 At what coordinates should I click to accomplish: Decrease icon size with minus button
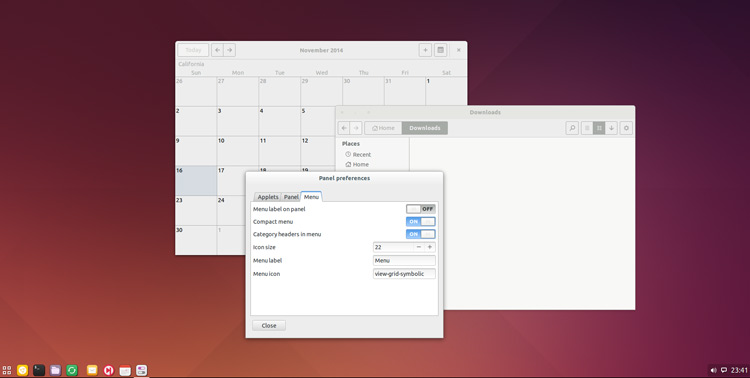pyautogui.click(x=419, y=247)
